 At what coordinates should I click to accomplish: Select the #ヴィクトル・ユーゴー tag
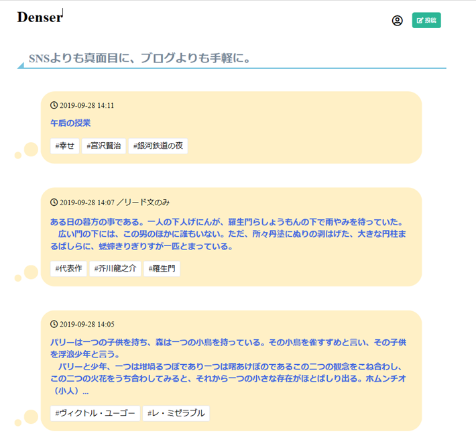(95, 413)
